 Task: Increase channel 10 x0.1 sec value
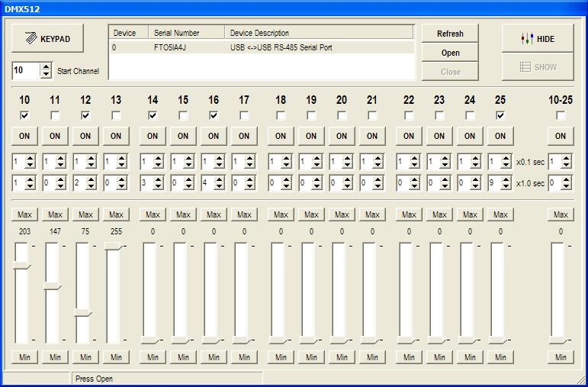[31, 159]
